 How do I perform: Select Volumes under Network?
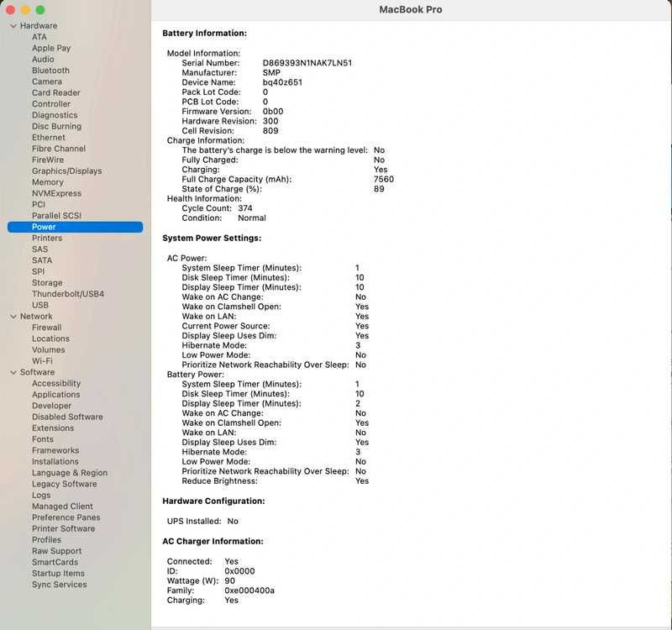tap(49, 349)
